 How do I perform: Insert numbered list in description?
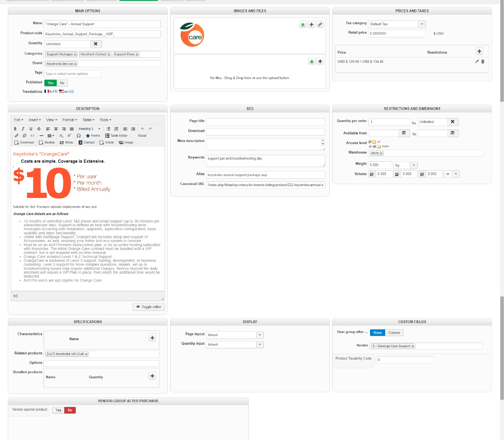pyautogui.click(x=116, y=129)
